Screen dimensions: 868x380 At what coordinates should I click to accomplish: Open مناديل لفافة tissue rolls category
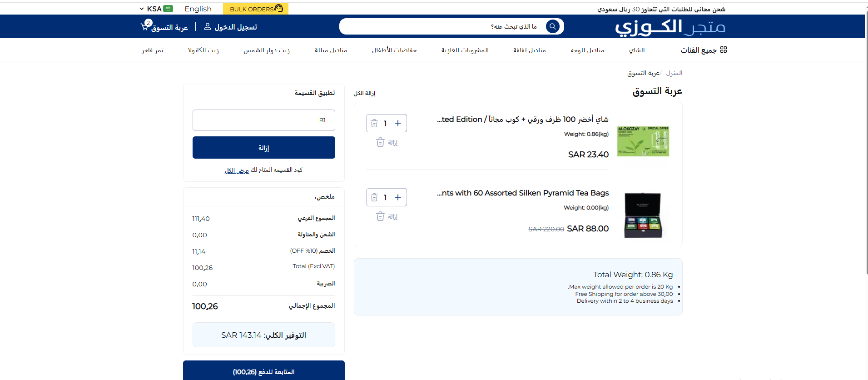pos(530,50)
